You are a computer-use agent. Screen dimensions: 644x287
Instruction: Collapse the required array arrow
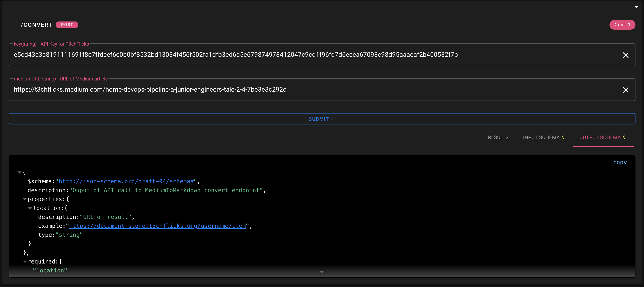[x=25, y=261]
